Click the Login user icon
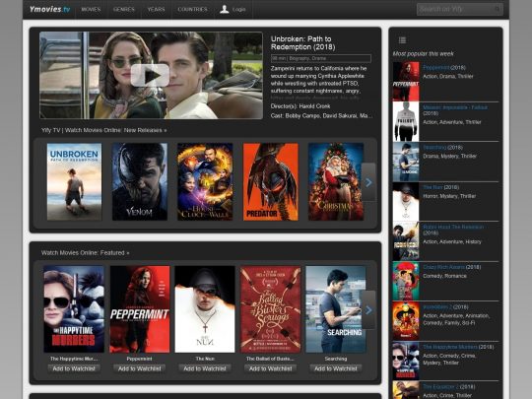The image size is (532, 399). coord(224,9)
